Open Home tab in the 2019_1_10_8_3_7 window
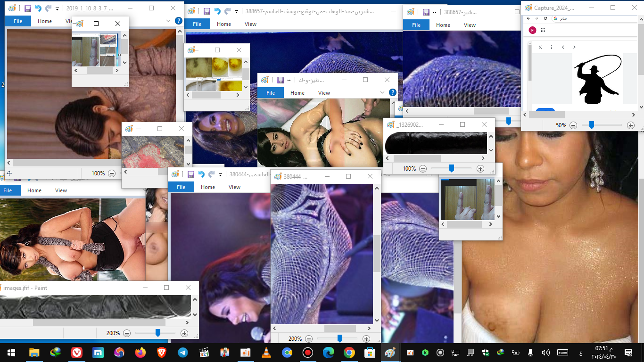Screen dimensions: 644x362 coord(45,21)
